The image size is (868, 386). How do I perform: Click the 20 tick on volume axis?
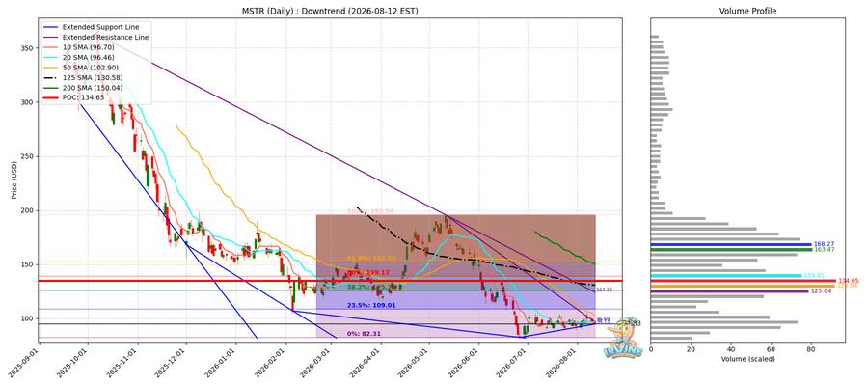(691, 349)
